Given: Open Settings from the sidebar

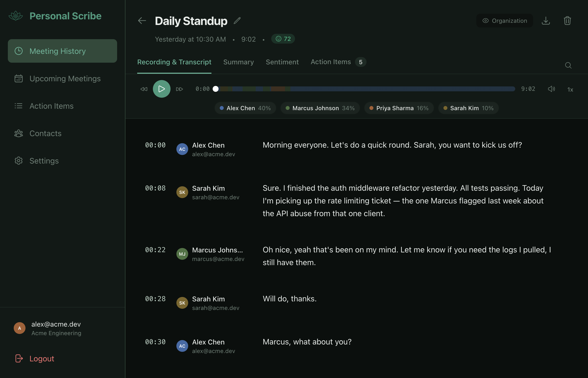Looking at the screenshot, I should click(x=62, y=161).
